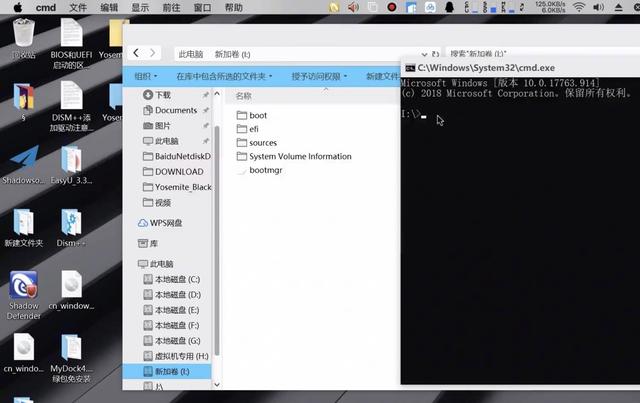The image size is (640, 403).
Task: Open the DISM++ document icon on desktop
Action: [71, 106]
